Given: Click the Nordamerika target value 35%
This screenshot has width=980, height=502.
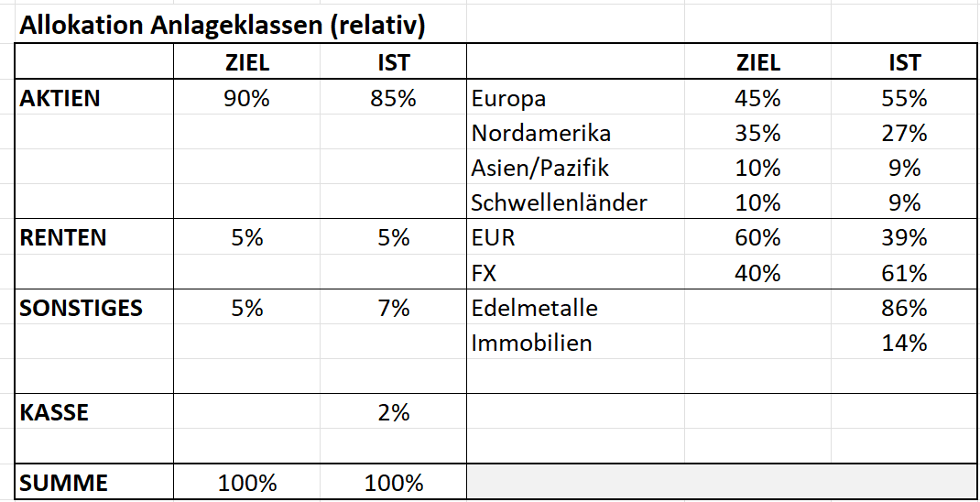Looking at the screenshot, I should (x=757, y=134).
